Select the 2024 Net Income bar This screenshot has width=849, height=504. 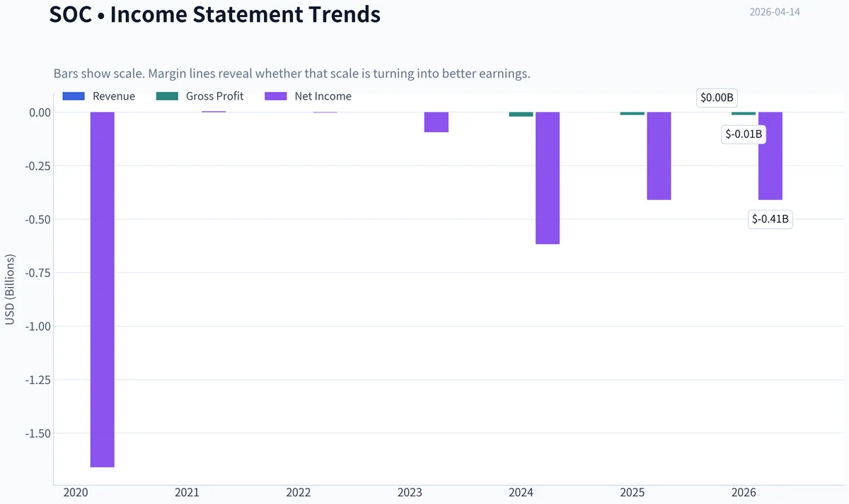(548, 178)
